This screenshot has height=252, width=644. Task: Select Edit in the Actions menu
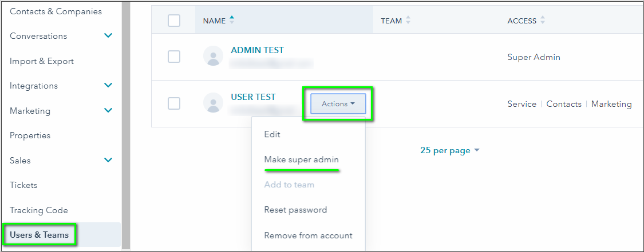click(272, 134)
